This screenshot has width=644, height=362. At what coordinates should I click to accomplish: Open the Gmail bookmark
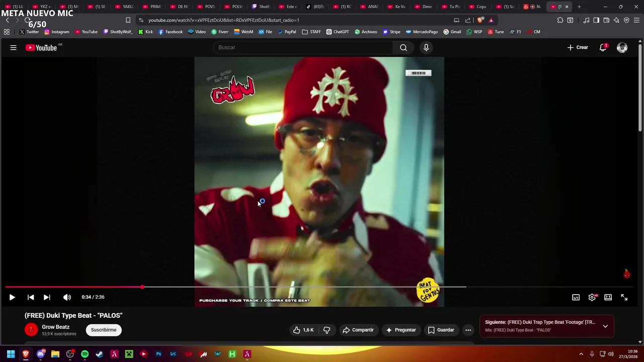[x=452, y=32]
